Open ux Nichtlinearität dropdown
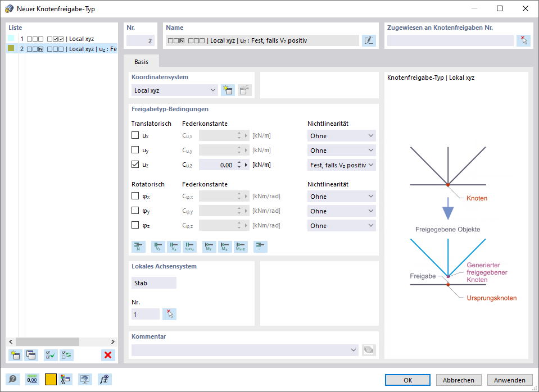 click(x=341, y=136)
